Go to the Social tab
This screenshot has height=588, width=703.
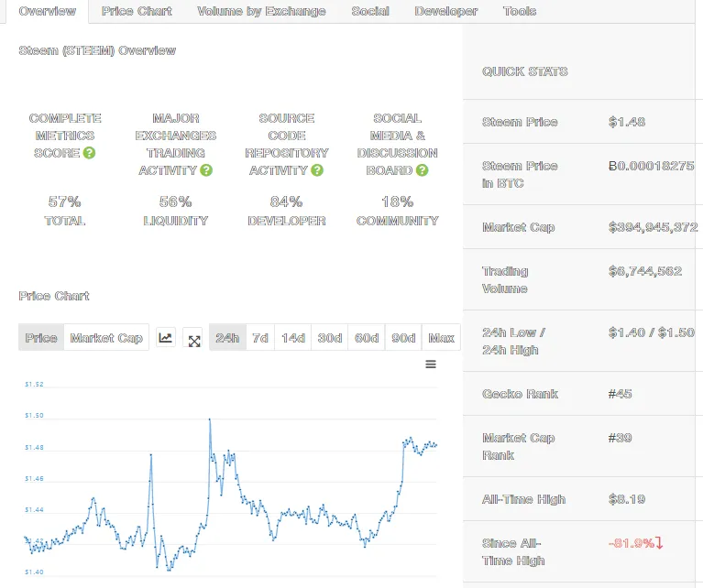(370, 11)
